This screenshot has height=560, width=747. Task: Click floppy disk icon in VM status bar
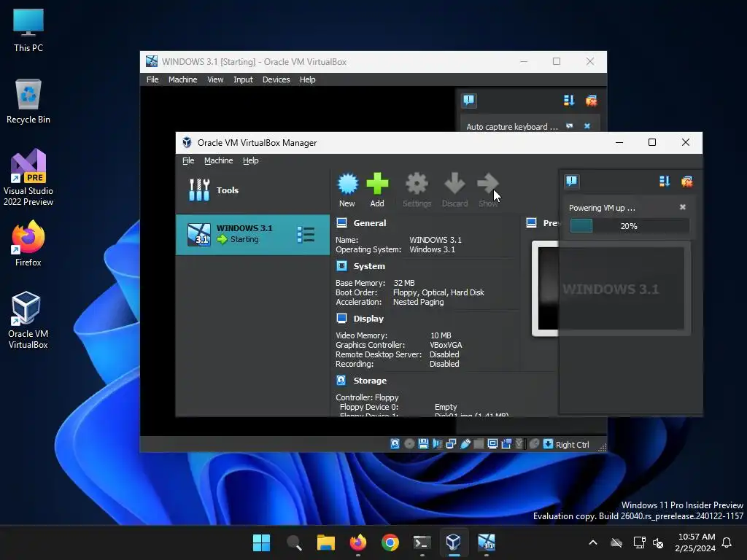tap(423, 444)
